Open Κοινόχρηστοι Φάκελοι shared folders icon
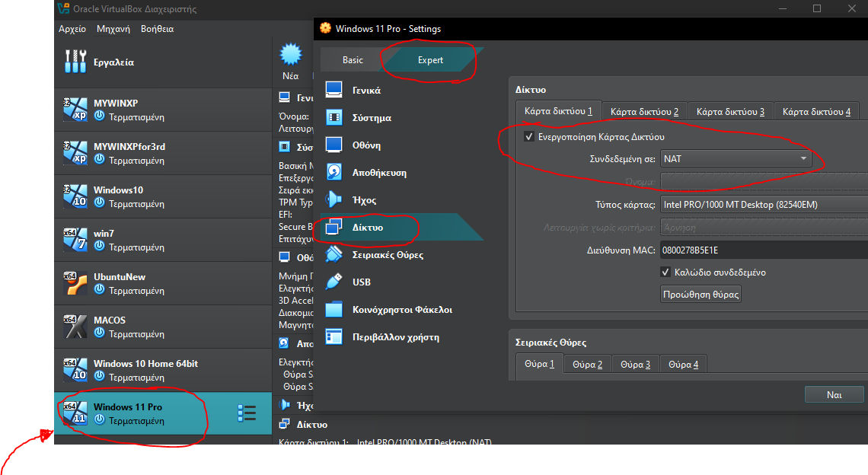Screen dimensions: 868x475 333,310
